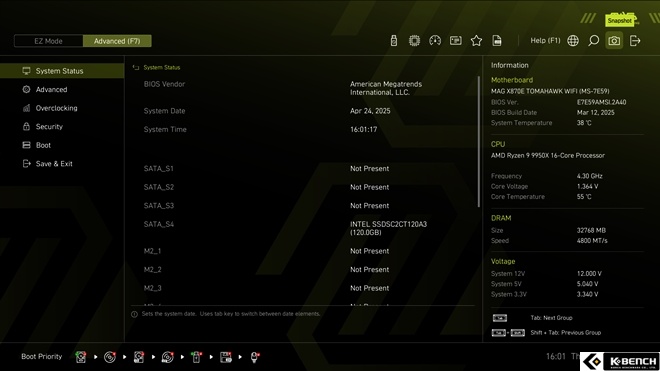
Task: Click the Core Voltage value 1.364 V
Action: point(587,186)
